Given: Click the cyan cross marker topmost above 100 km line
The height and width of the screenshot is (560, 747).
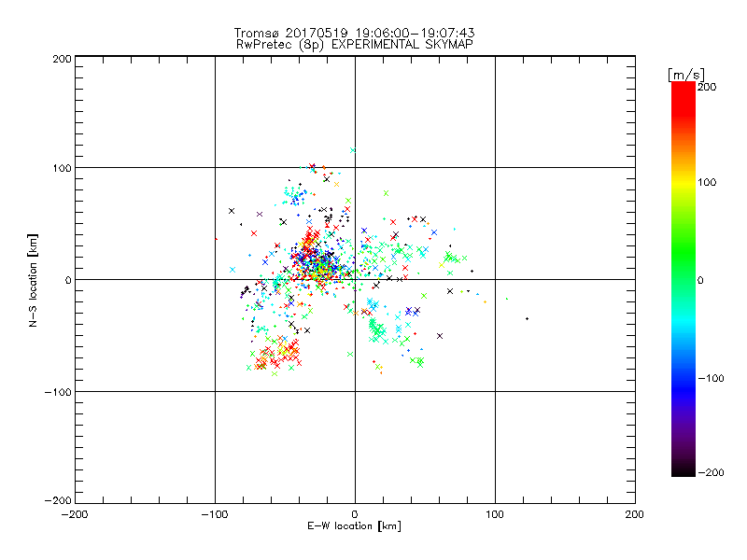Looking at the screenshot, I should 353,150.
